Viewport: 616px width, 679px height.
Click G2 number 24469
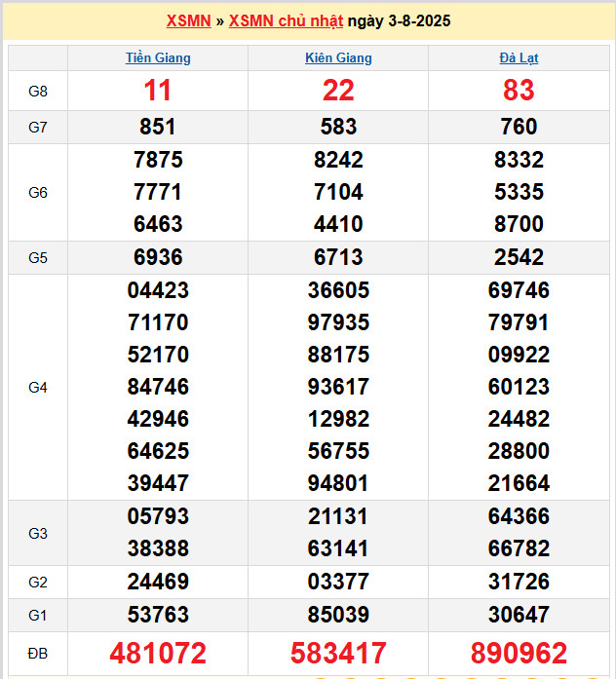[158, 582]
